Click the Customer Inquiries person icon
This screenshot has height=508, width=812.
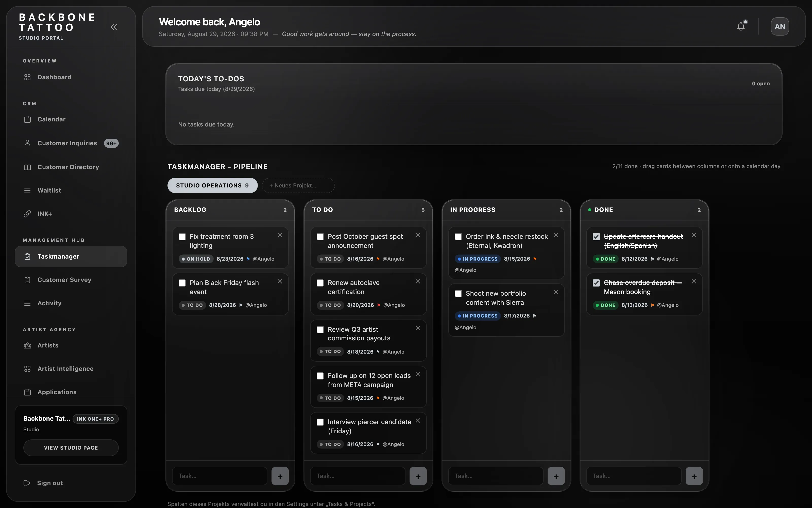27,143
